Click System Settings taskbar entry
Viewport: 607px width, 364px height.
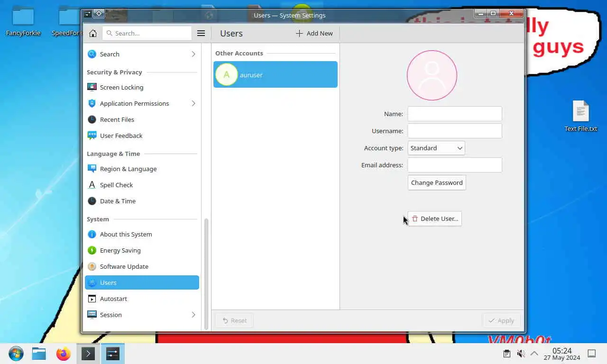(x=113, y=354)
